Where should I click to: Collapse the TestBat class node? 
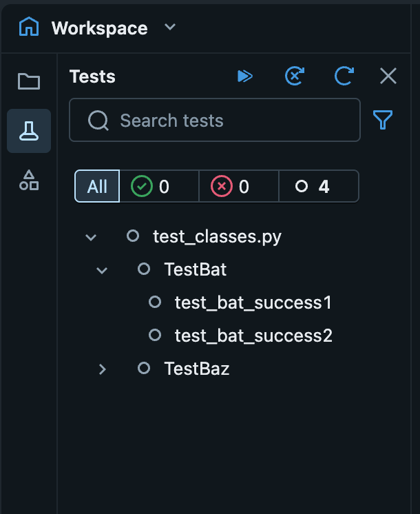[102, 270]
